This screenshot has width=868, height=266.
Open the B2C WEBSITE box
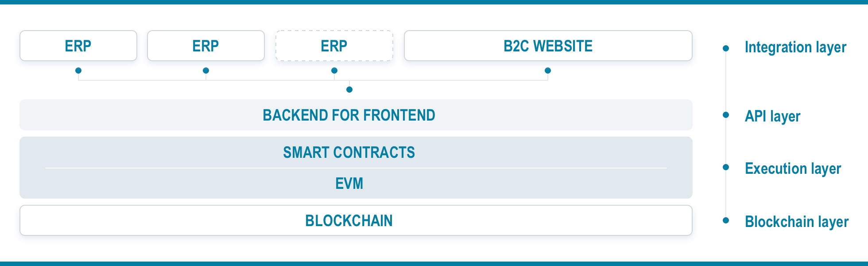[548, 46]
